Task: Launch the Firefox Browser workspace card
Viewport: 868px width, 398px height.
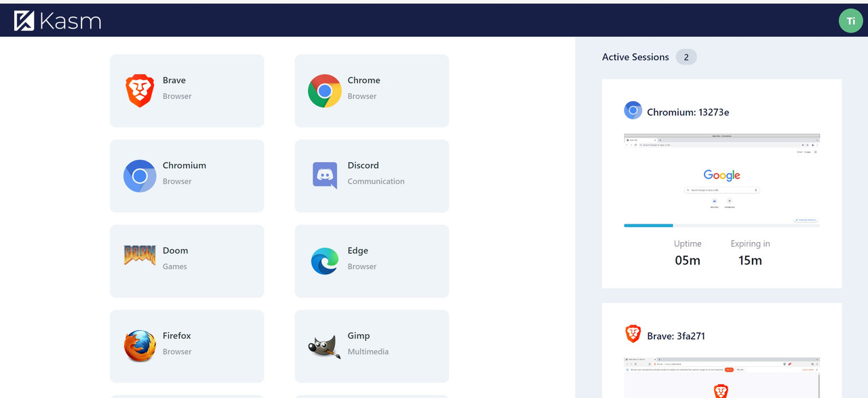Action: [187, 346]
